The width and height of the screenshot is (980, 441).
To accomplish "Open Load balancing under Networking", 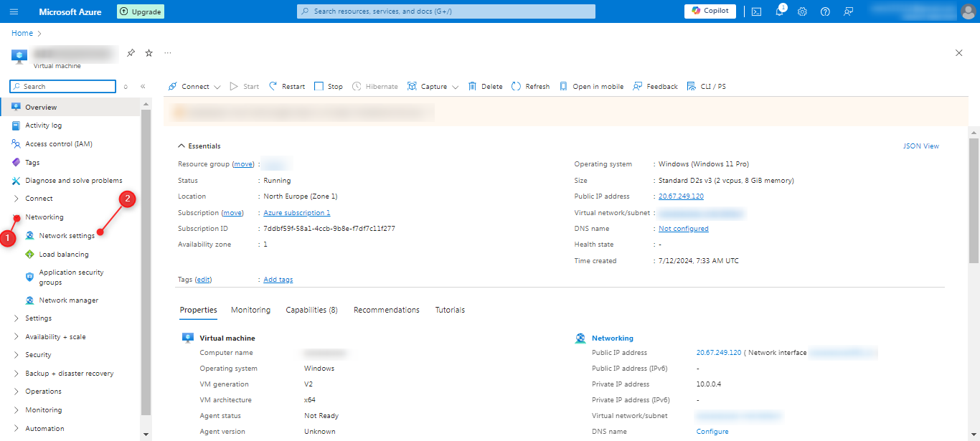I will click(x=64, y=255).
